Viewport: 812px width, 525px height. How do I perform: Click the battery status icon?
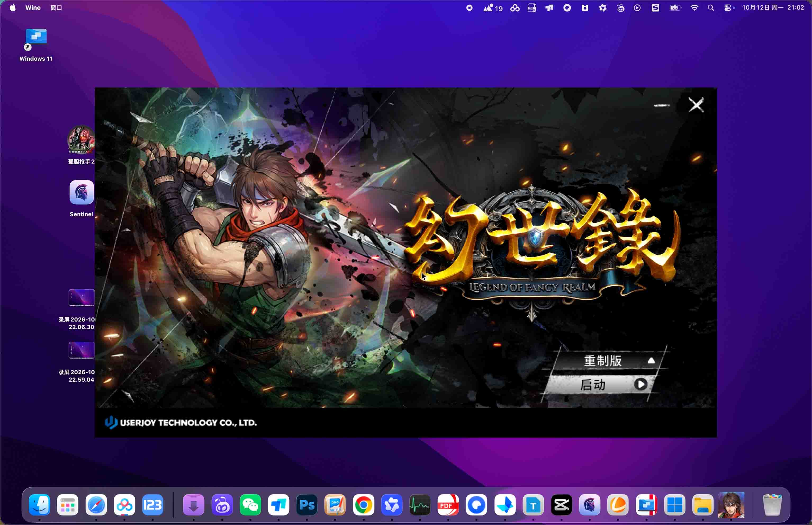pos(675,7)
